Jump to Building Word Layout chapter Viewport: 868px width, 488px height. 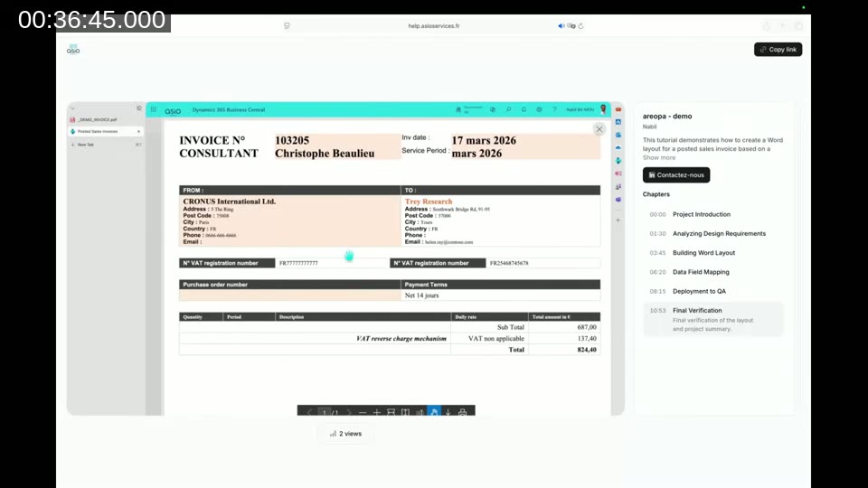click(713, 253)
